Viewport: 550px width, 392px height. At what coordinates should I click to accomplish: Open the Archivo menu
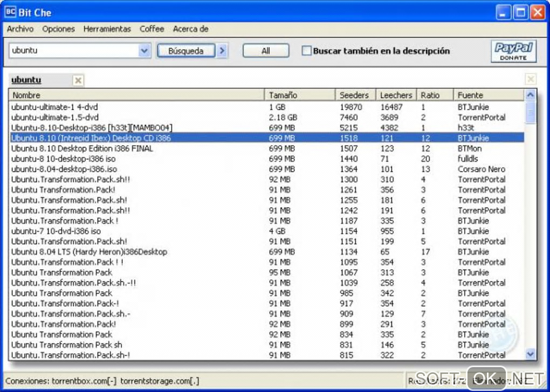[20, 29]
